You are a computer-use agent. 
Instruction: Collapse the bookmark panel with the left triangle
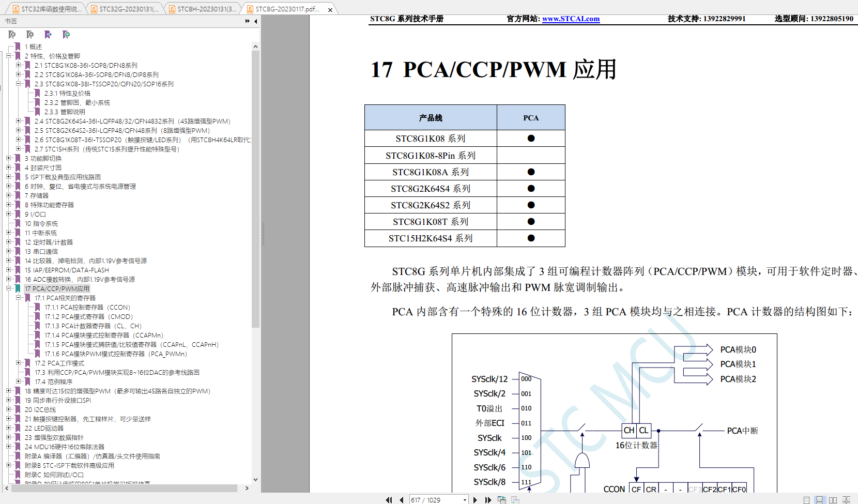255,21
